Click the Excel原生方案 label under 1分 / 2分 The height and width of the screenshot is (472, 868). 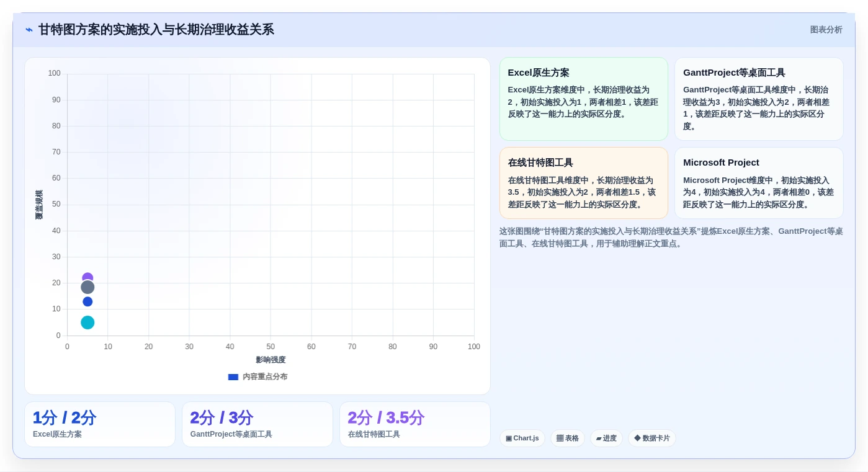[x=57, y=434]
